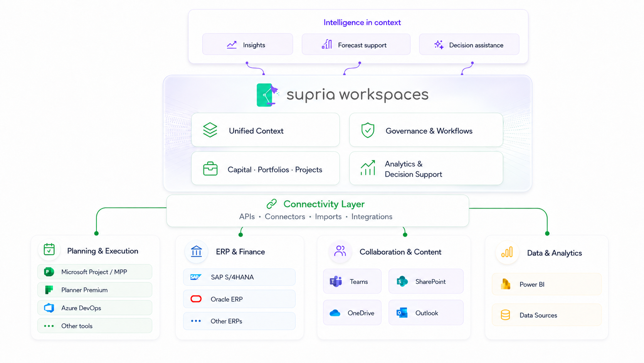Open the Unified Context card
The image size is (644, 363).
click(266, 130)
